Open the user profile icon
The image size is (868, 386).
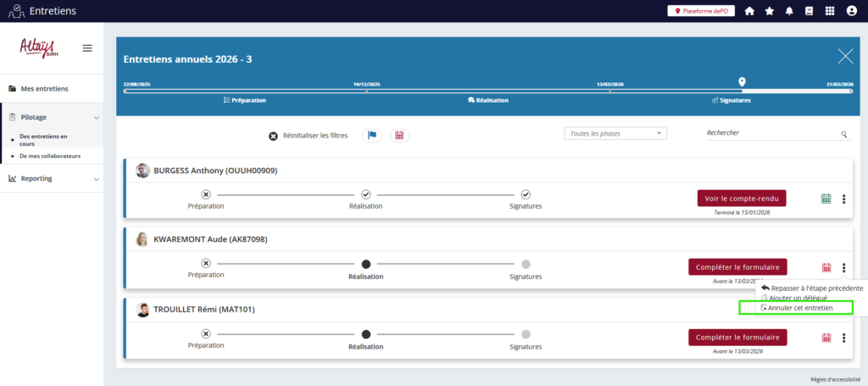850,11
